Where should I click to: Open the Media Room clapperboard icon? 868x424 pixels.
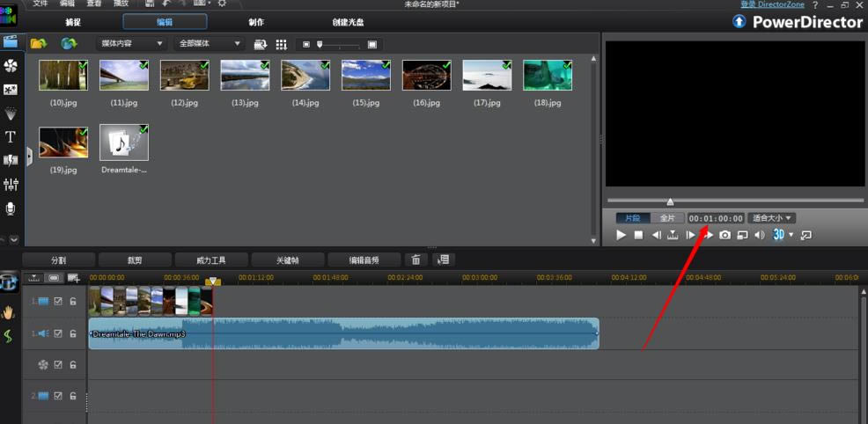point(11,41)
